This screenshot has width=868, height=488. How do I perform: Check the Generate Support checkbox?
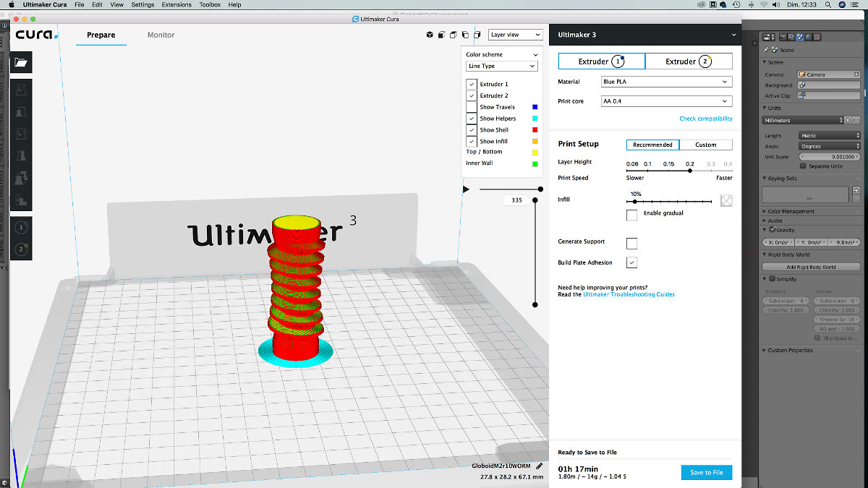pyautogui.click(x=632, y=243)
